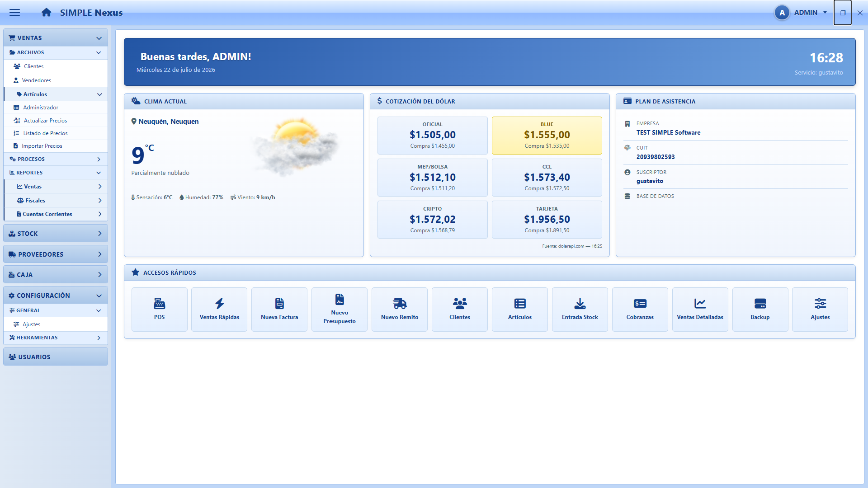
Task: Go to the home icon
Action: click(46, 13)
